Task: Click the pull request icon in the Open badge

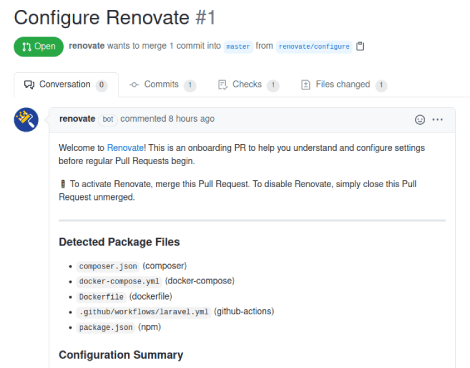Action: (x=27, y=47)
